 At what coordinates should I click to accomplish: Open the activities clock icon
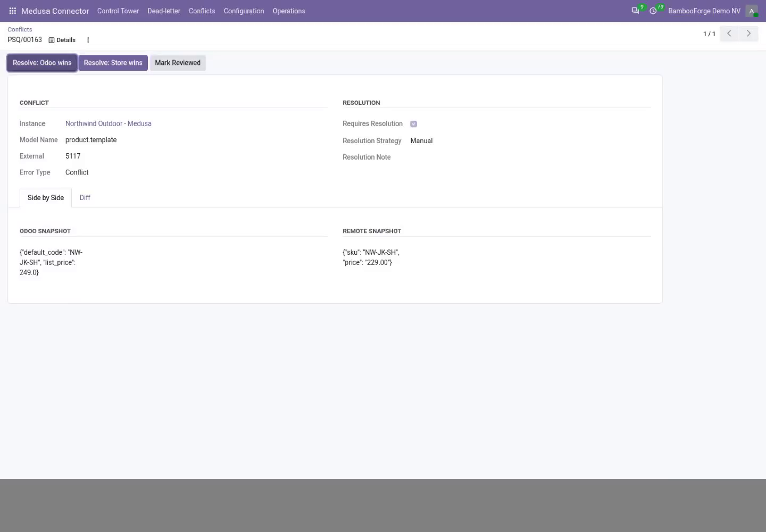[653, 11]
